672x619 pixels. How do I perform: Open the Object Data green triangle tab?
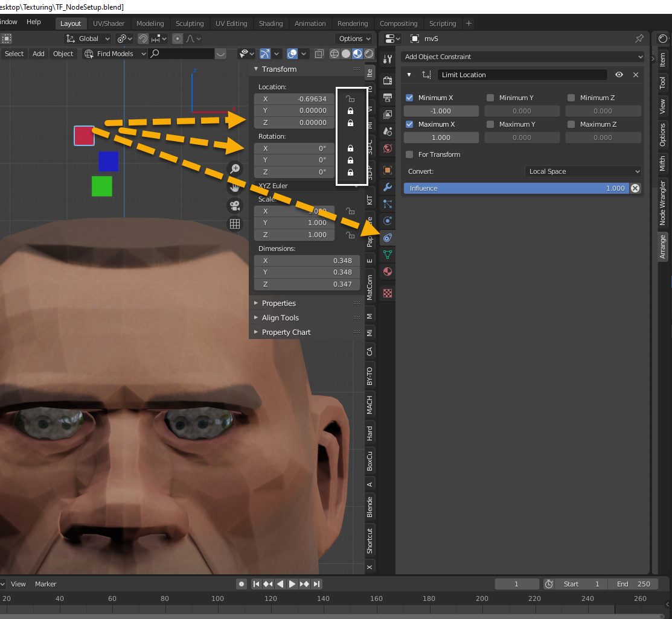388,255
